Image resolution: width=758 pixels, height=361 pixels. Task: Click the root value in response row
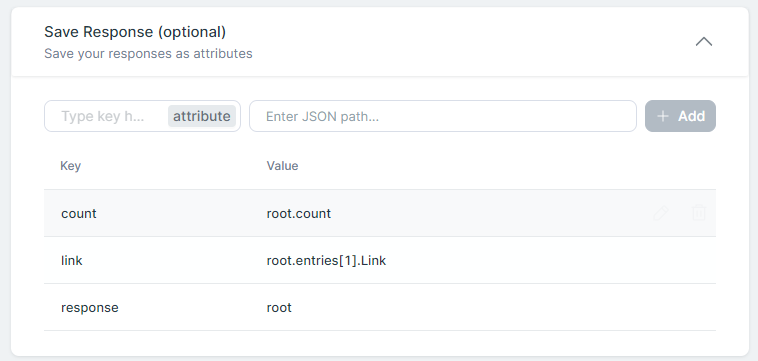point(279,307)
